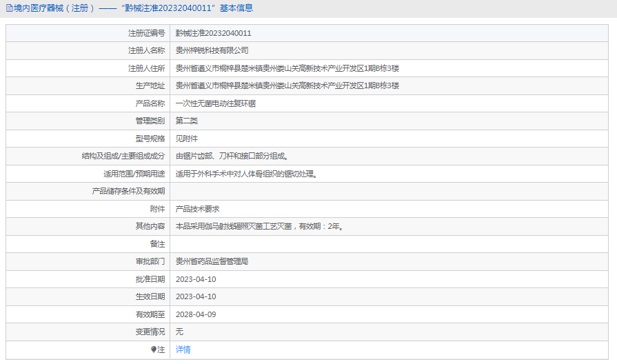
Task: Select registration number 黔械注准20232040011 cell
Action: [213, 33]
